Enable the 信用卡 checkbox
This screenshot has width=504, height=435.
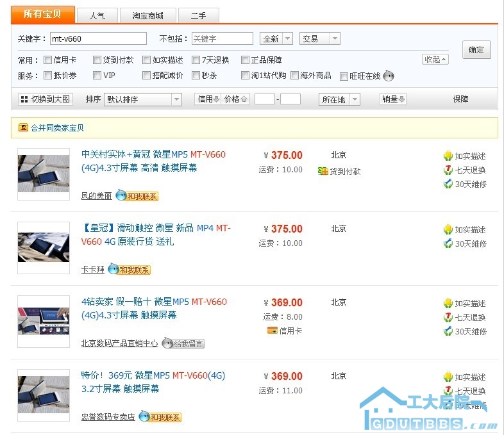click(x=47, y=60)
